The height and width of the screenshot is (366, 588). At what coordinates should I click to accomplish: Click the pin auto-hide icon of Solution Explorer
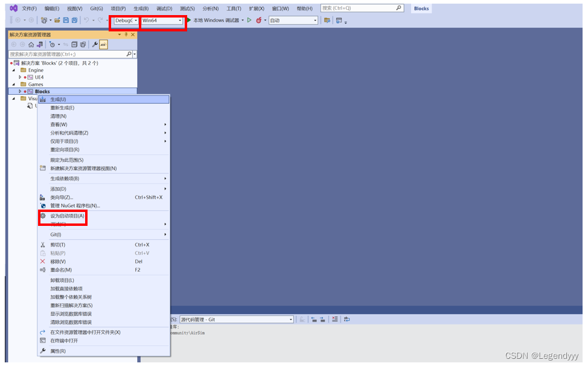pos(126,34)
